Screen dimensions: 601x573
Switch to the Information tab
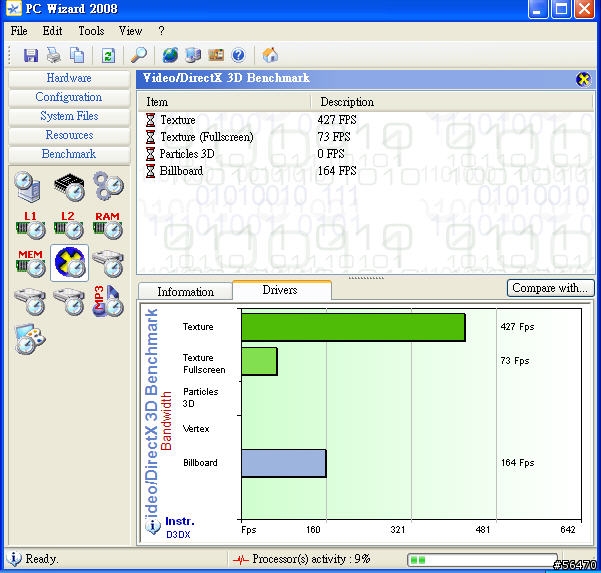click(x=186, y=292)
